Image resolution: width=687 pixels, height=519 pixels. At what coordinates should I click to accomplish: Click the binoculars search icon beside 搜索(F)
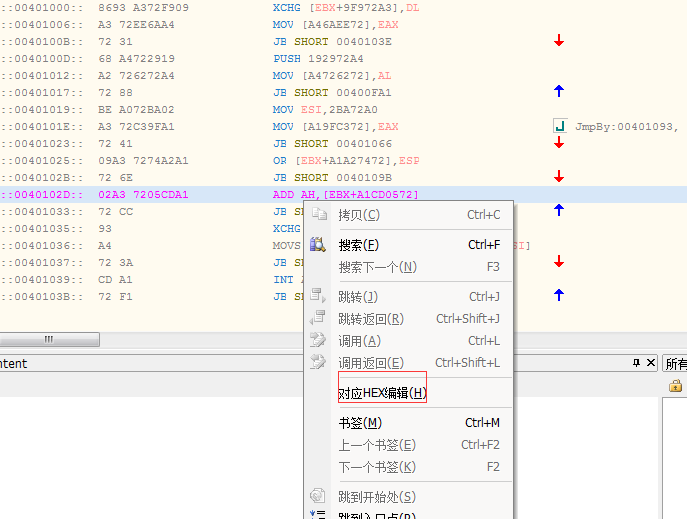coord(318,244)
